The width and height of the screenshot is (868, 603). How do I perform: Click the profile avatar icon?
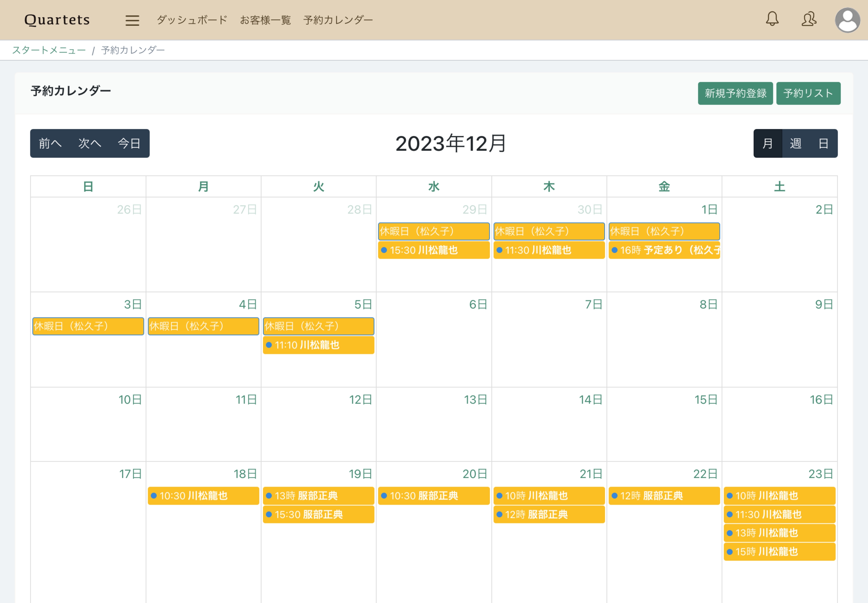pyautogui.click(x=847, y=20)
